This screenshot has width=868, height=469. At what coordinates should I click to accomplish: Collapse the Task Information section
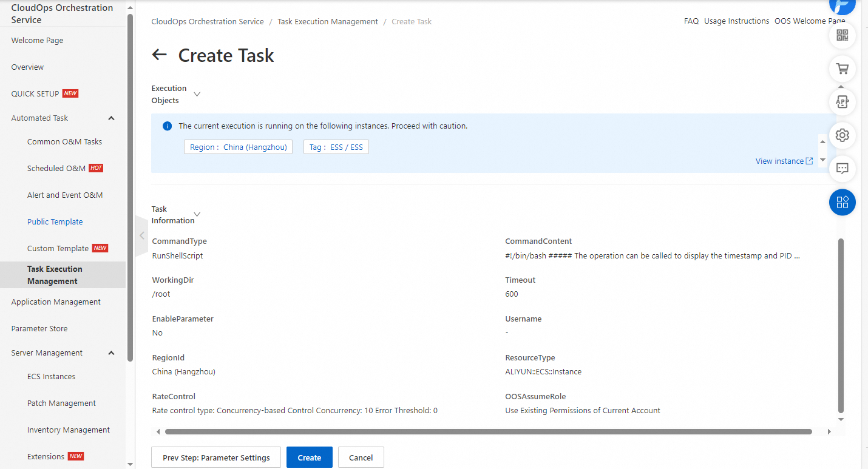click(x=197, y=214)
